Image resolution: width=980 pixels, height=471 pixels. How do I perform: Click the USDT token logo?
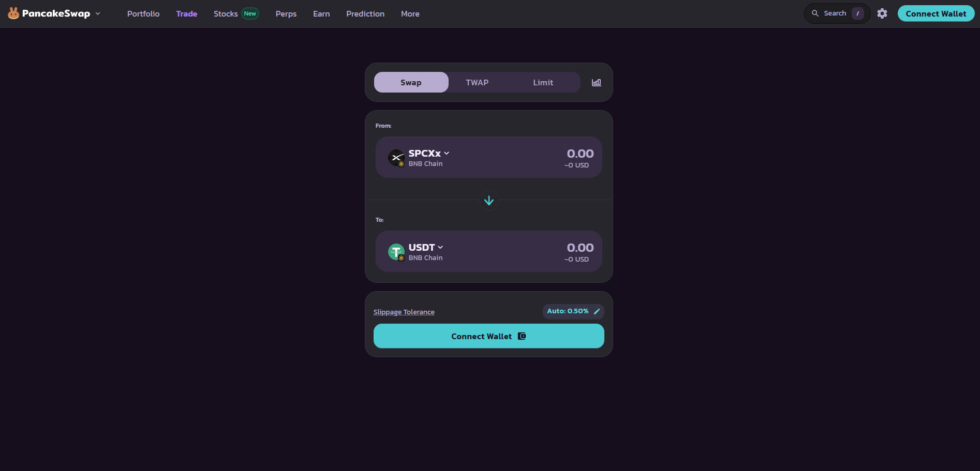click(x=396, y=252)
